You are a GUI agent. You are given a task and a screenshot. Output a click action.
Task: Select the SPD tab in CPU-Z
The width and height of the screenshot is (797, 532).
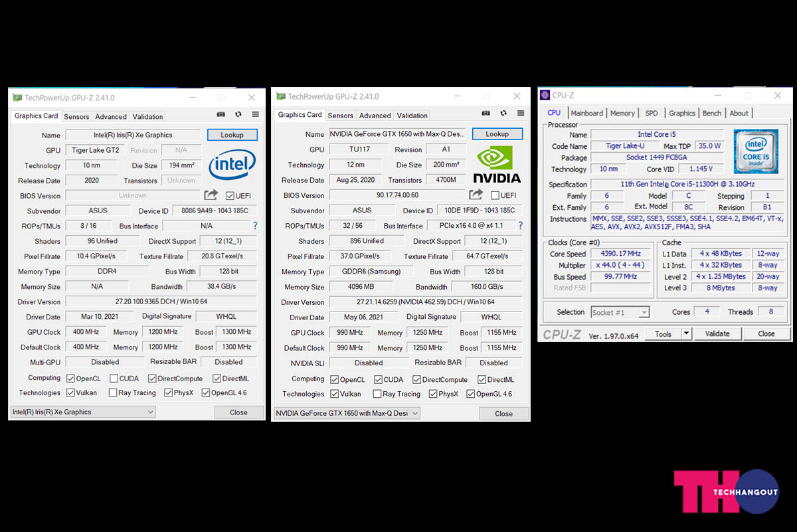[652, 113]
